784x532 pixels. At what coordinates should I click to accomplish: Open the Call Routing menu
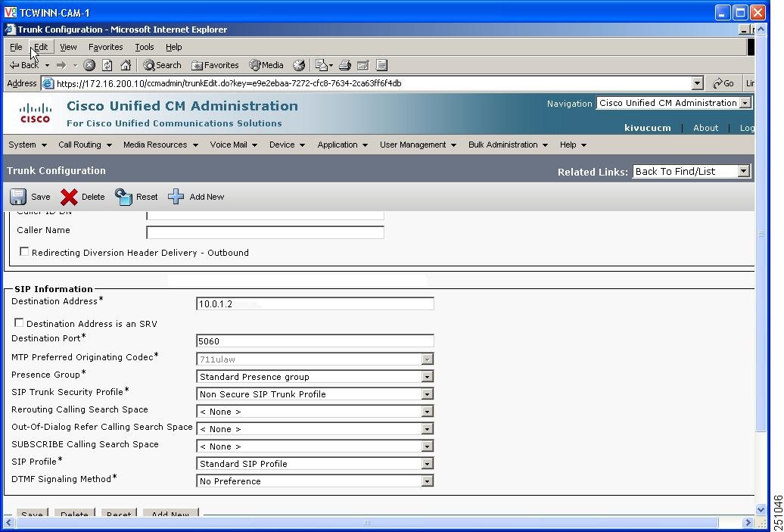pyautogui.click(x=85, y=145)
